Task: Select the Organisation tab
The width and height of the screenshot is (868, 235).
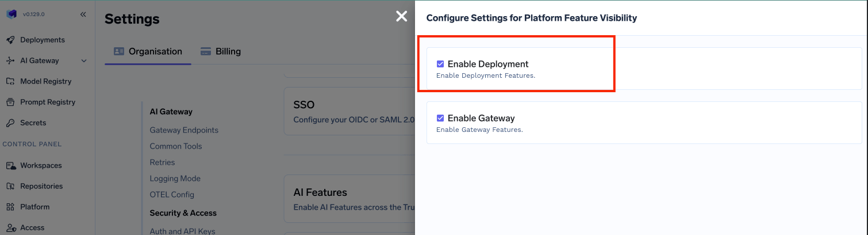Action: point(148,51)
